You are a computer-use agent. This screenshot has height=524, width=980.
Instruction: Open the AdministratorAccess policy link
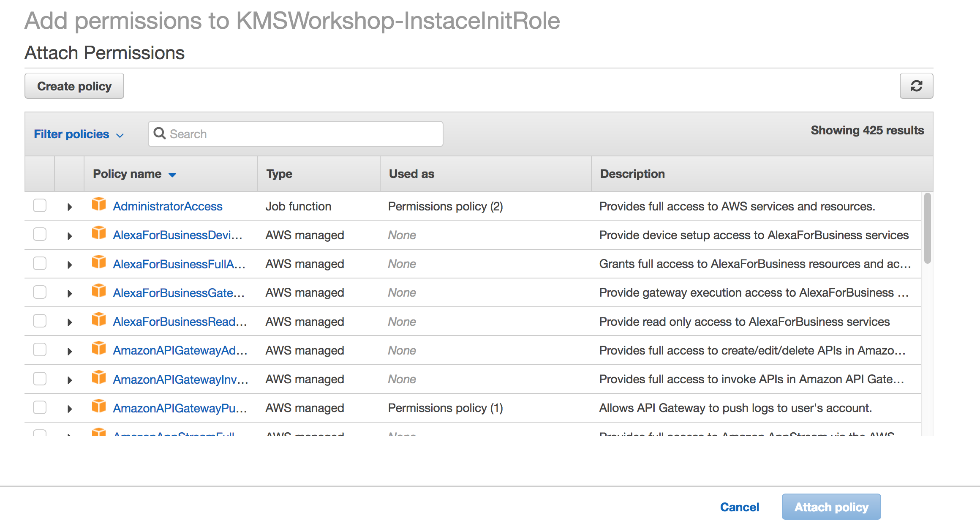(168, 206)
